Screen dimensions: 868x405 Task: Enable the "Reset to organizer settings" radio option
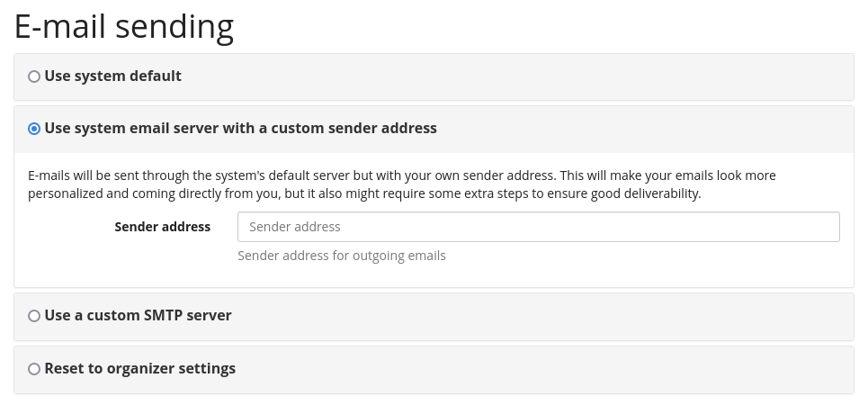[34, 369]
